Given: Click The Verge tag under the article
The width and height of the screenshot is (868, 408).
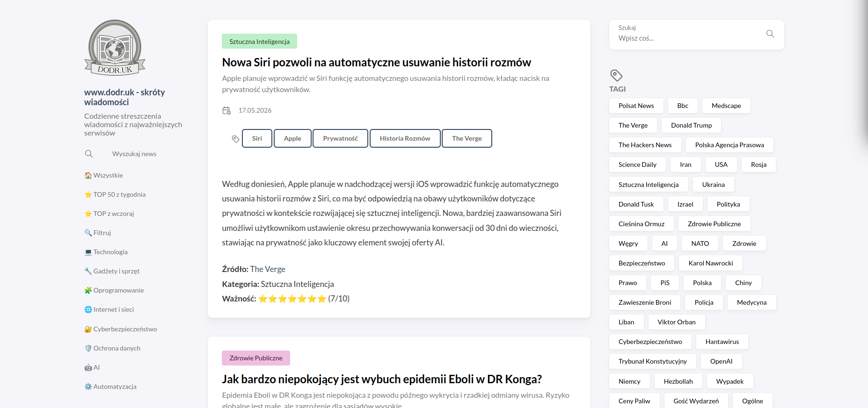Looking at the screenshot, I should point(467,138).
